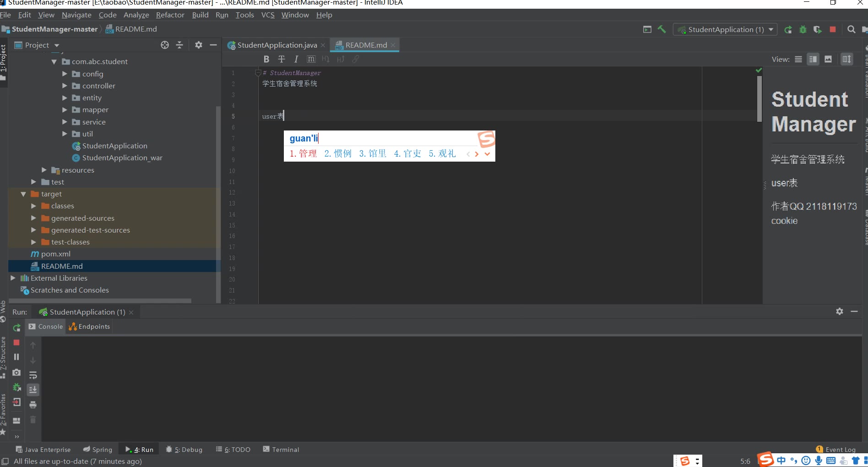Open the Tools menu

(244, 15)
